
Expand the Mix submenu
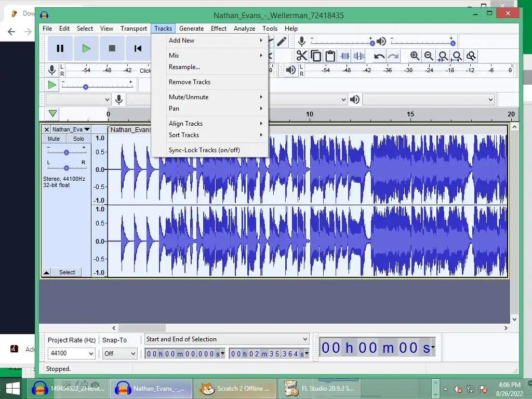point(210,55)
